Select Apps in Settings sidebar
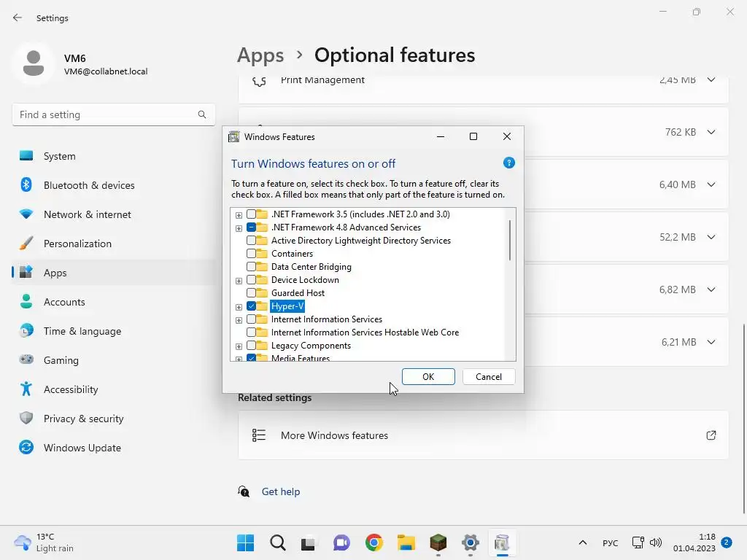The height and width of the screenshot is (560, 747). pos(113,273)
